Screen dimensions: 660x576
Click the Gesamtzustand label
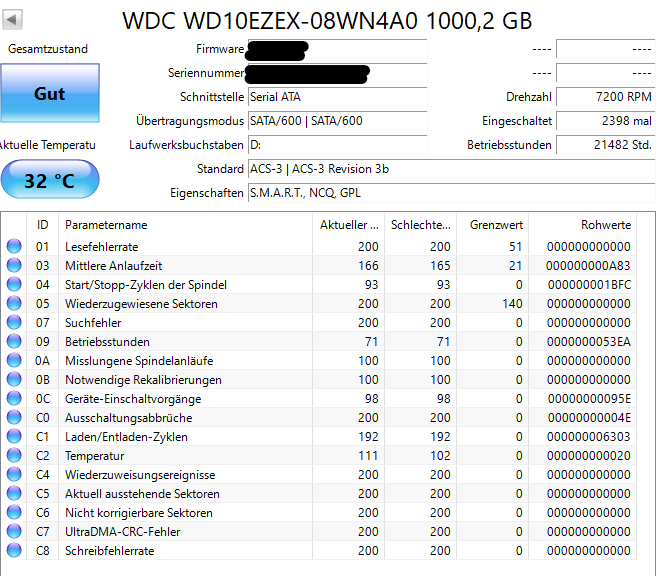[48, 49]
